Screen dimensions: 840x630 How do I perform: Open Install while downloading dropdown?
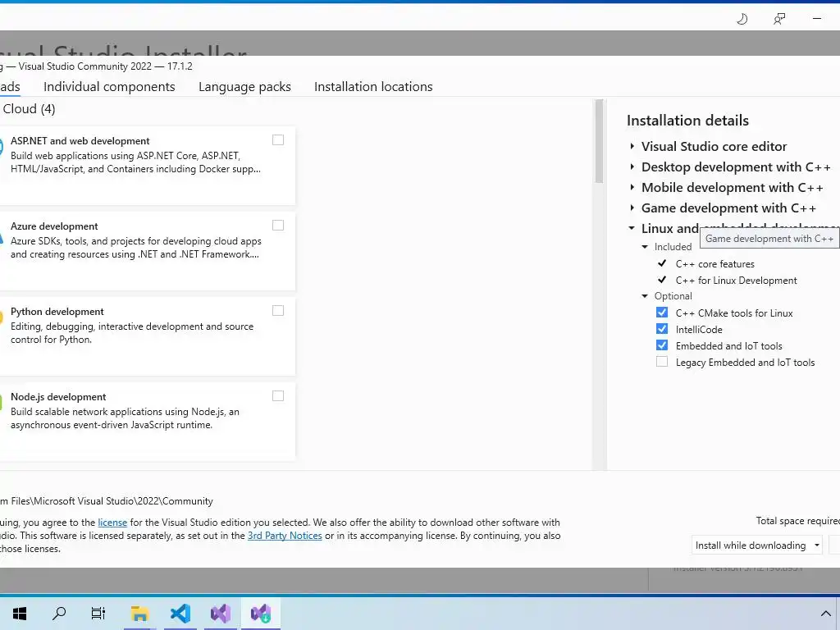(757, 545)
